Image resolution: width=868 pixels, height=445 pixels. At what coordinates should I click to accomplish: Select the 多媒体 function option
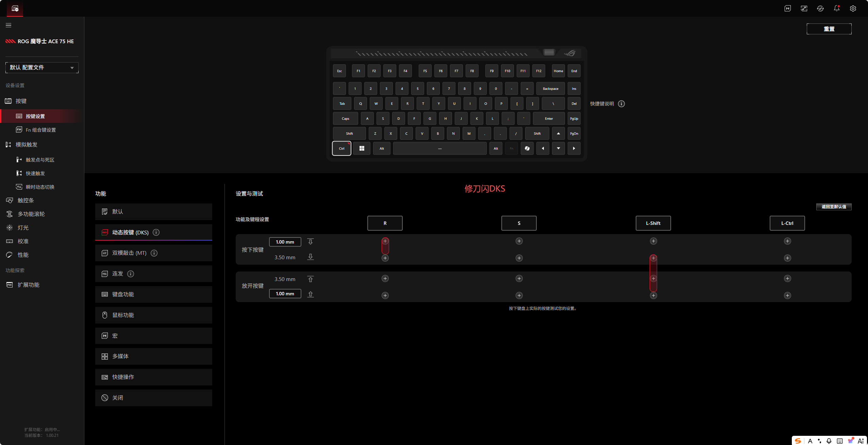[x=154, y=356]
